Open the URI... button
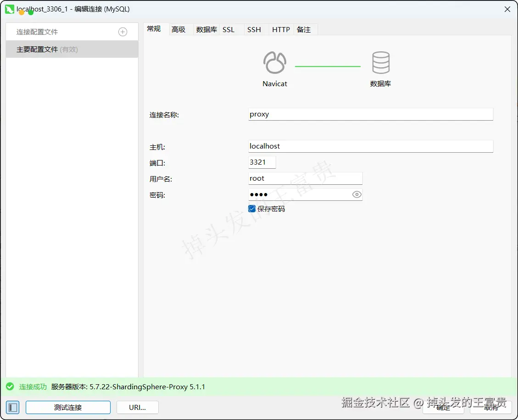 [x=138, y=408]
